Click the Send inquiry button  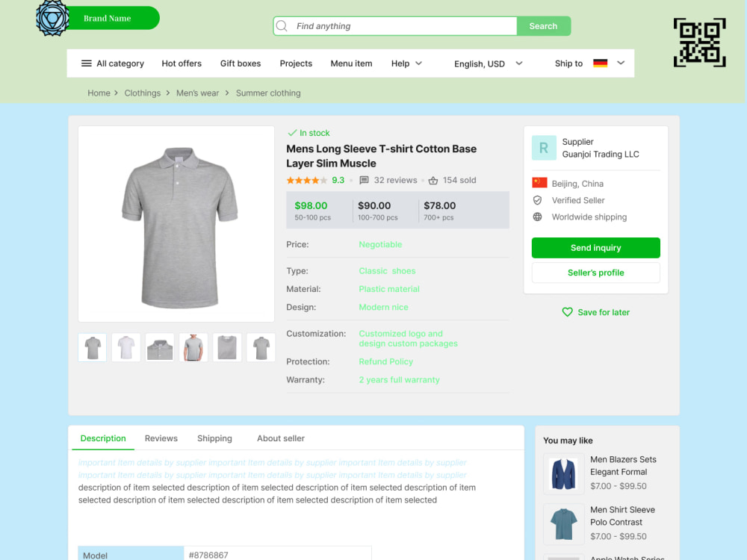pos(595,248)
